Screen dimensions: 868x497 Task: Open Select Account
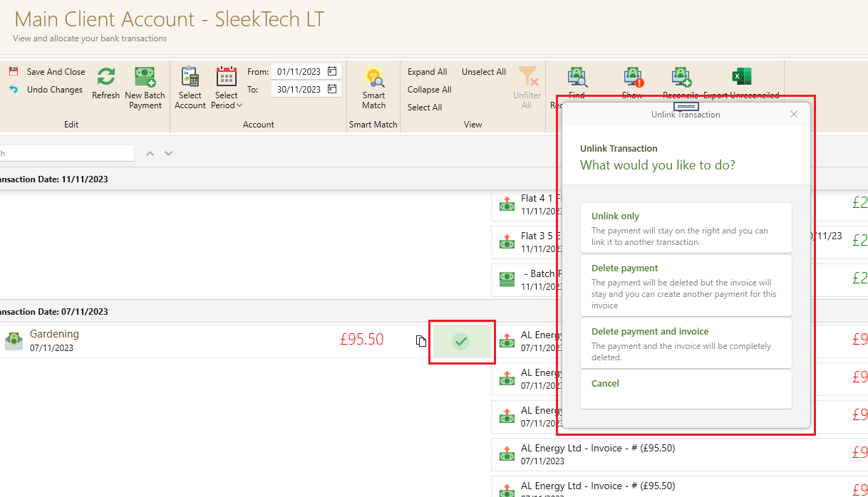(x=190, y=88)
